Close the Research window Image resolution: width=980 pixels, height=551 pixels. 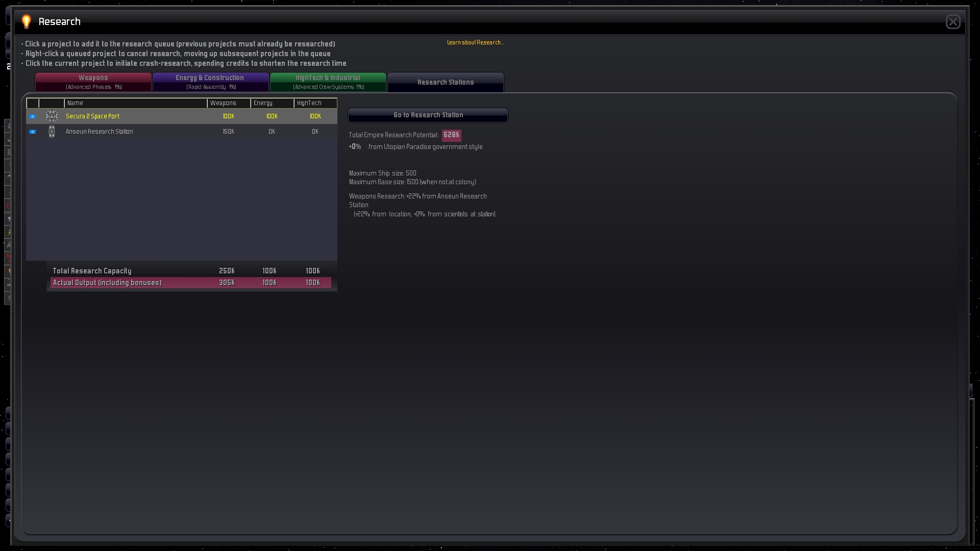coord(952,22)
